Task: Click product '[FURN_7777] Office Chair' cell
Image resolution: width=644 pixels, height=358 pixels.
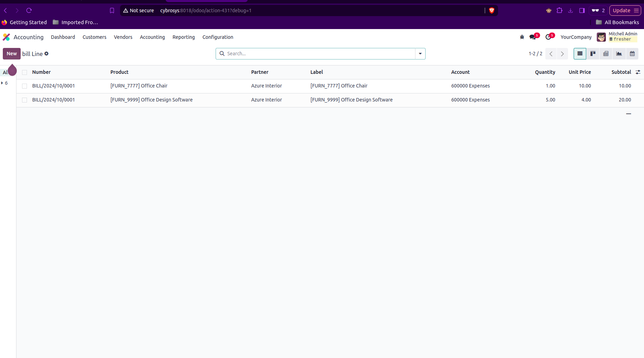Action: click(139, 86)
